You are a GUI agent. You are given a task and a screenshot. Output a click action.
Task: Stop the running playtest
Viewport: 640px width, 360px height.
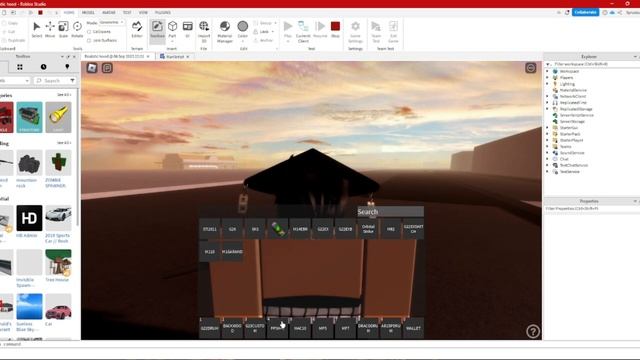tap(335, 29)
